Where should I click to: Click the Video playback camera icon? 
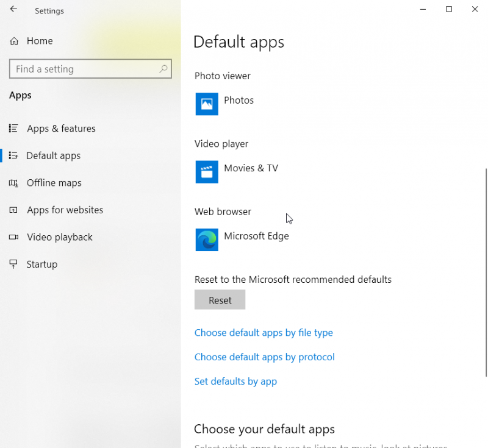13,237
